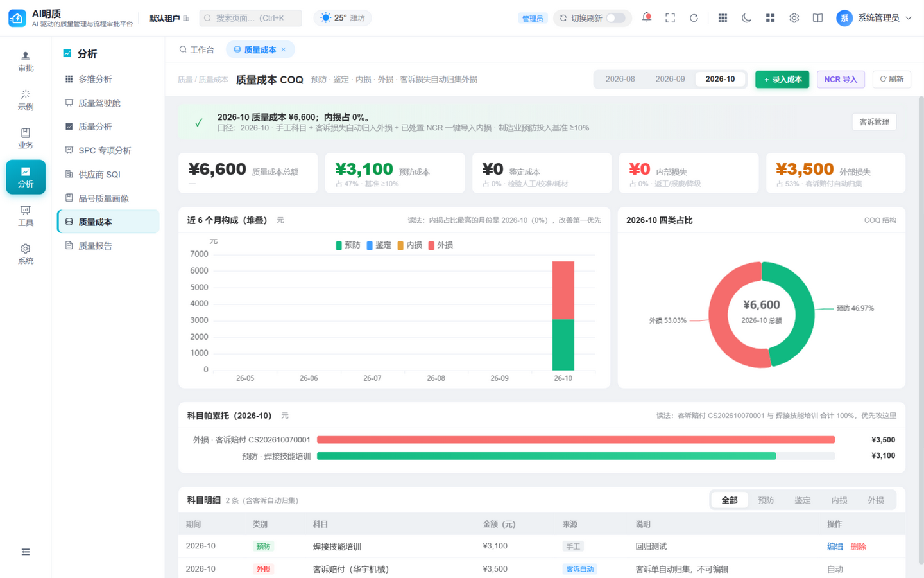Screen dimensions: 924x578
Task: Open the settings gear in the top bar
Action: pos(794,18)
